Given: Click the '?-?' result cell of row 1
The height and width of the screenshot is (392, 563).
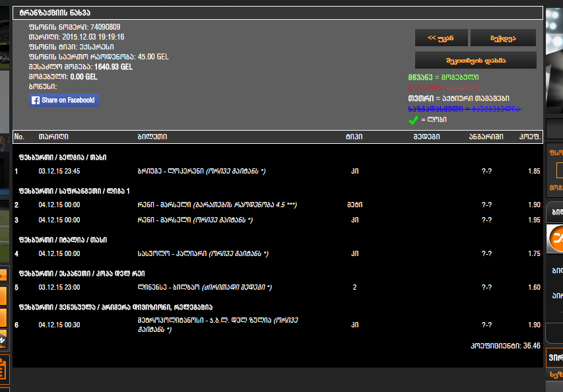Looking at the screenshot, I should click(x=488, y=170).
